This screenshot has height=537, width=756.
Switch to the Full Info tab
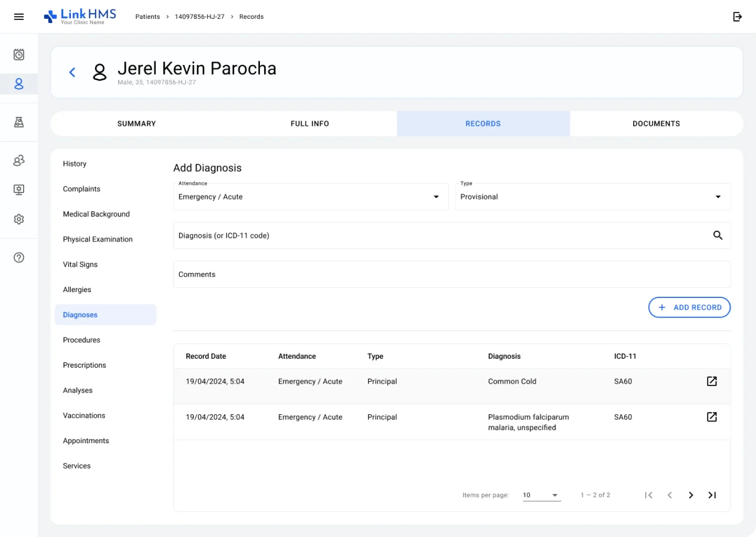(x=310, y=123)
